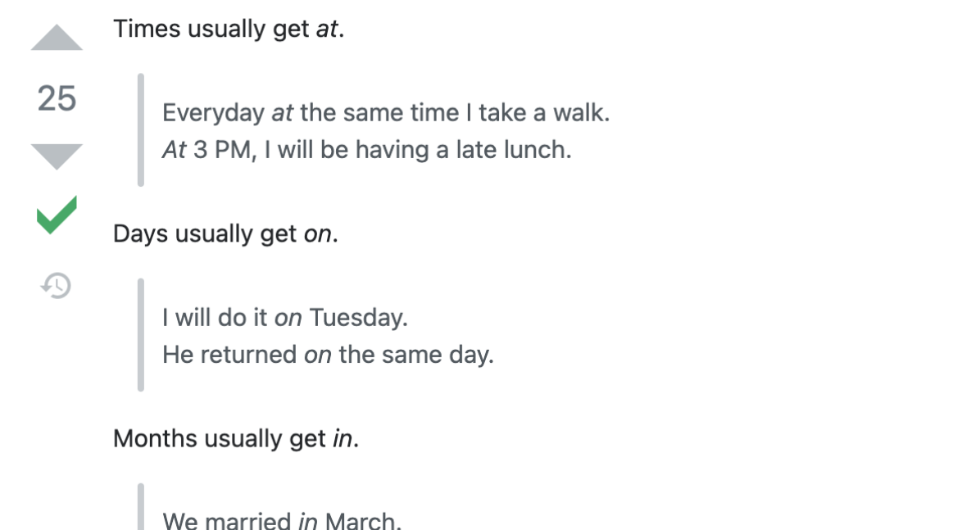The image size is (980, 530).
Task: Click the line "He returned on the same day."
Action: click(x=328, y=356)
